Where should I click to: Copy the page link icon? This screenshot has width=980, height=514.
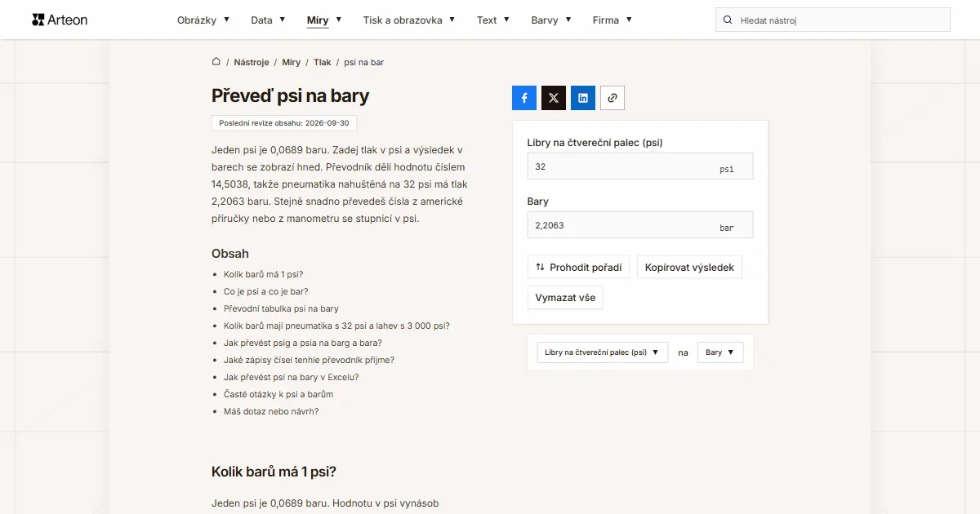point(612,98)
